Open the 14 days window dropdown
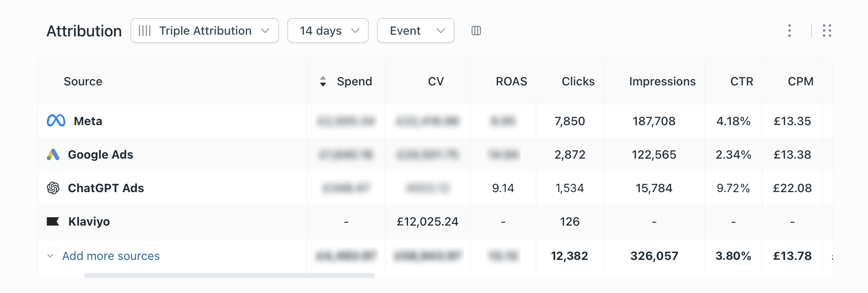The height and width of the screenshot is (293, 868). point(328,31)
